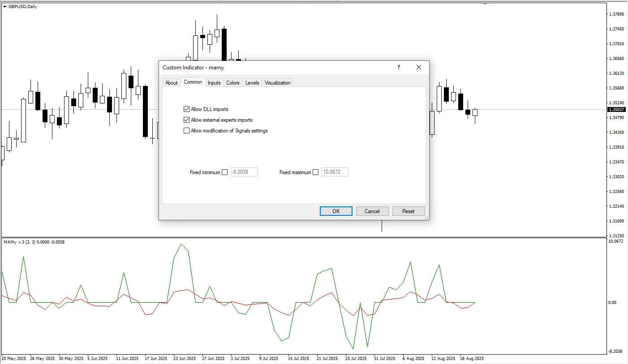
Task: Click the Cancel button
Action: pos(372,211)
